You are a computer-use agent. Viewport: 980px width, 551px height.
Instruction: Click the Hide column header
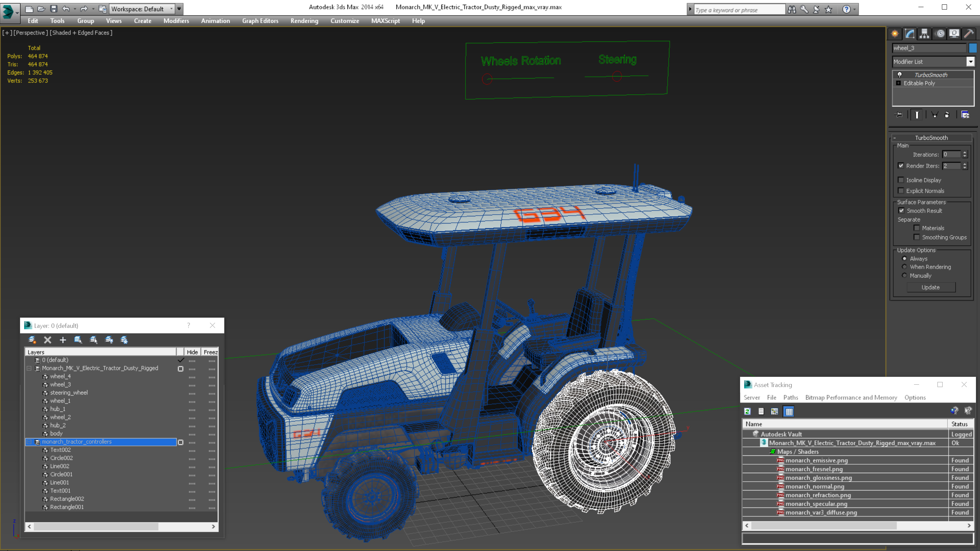(x=192, y=352)
